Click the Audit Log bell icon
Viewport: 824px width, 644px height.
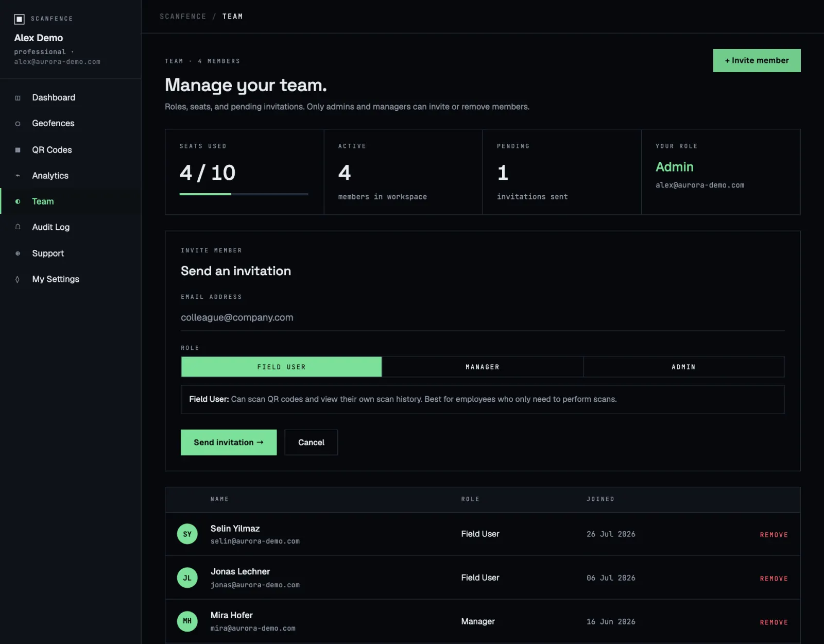click(18, 227)
